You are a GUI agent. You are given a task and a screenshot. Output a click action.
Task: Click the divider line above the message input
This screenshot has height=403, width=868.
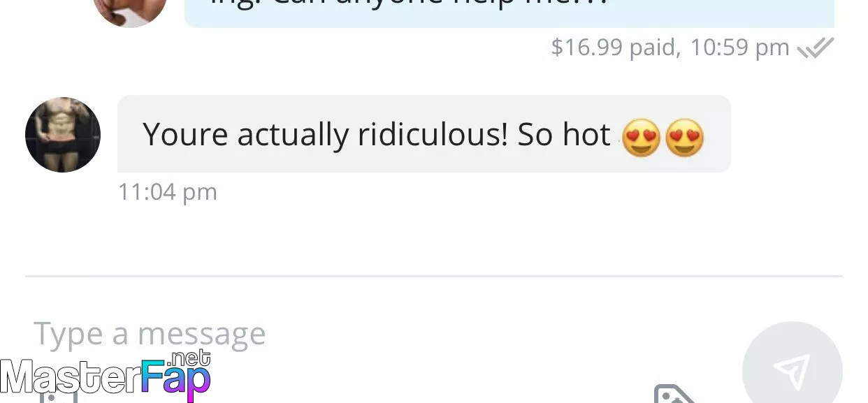coord(434,276)
